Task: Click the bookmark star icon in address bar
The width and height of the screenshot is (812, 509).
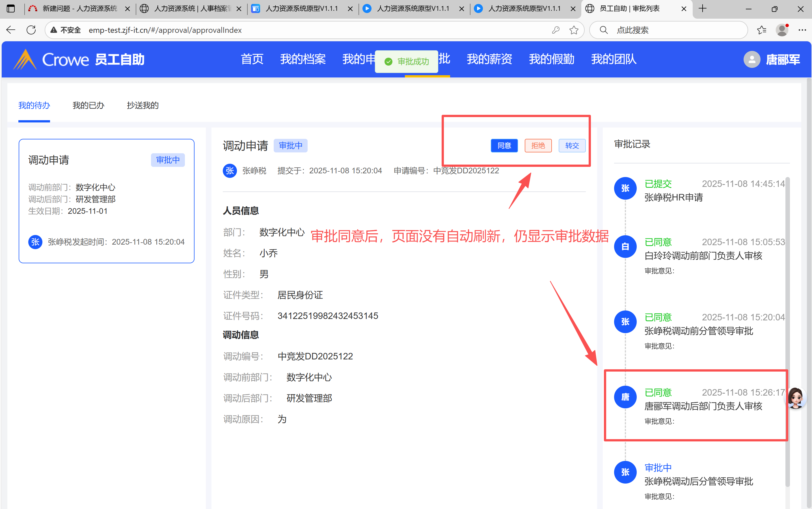Action: 574,30
